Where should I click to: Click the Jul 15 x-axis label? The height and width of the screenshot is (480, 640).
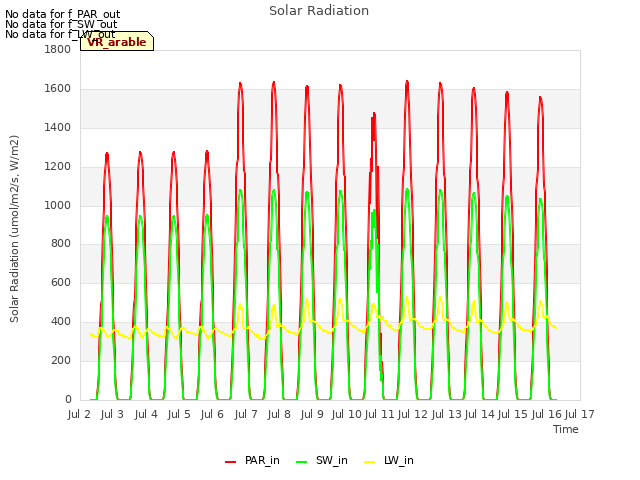pos(513,414)
